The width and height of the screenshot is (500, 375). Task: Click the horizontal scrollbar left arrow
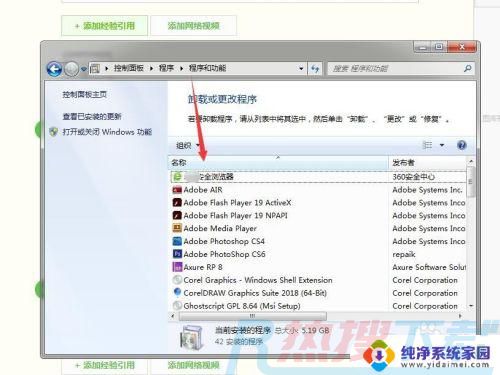coord(173,315)
